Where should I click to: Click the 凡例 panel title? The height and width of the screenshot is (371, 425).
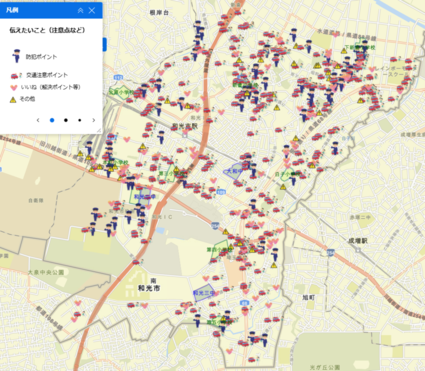[x=12, y=10]
